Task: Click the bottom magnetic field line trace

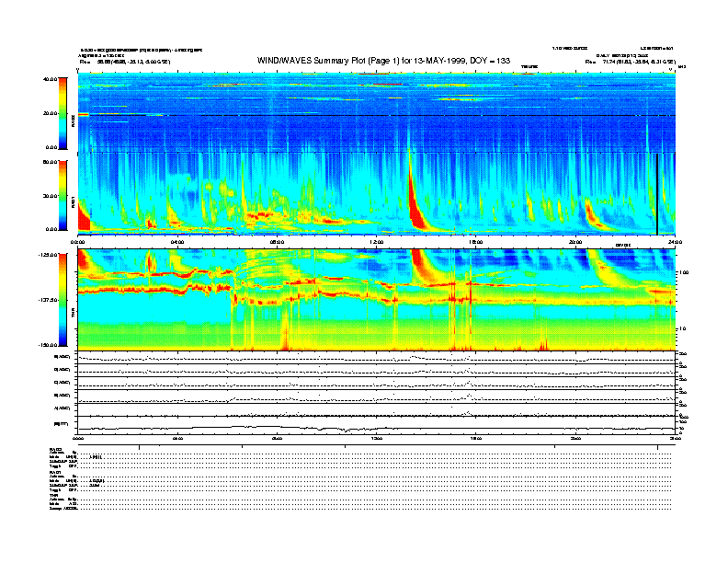Action: [377, 428]
